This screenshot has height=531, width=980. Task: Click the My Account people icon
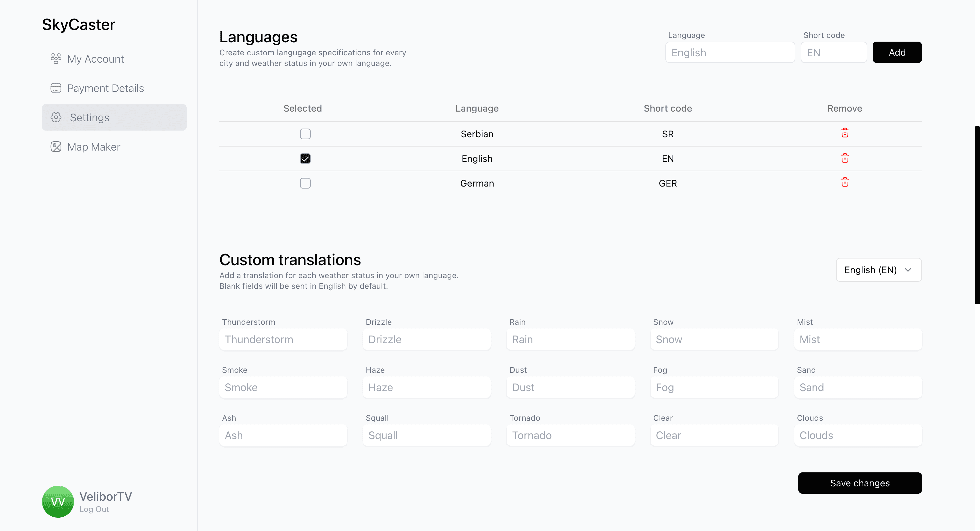[56, 59]
